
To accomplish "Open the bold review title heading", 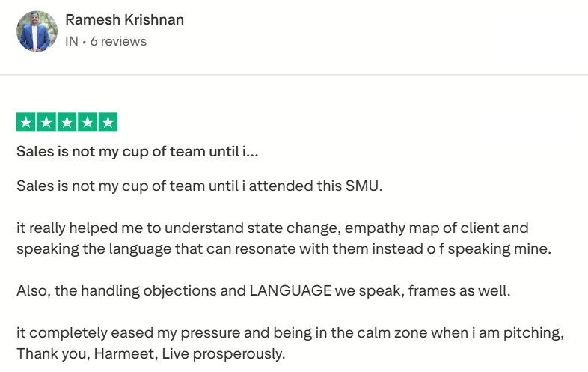I will tap(138, 152).
